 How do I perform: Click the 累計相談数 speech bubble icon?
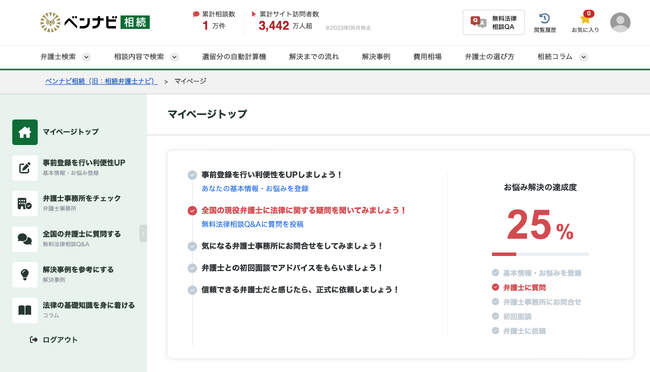coord(196,14)
